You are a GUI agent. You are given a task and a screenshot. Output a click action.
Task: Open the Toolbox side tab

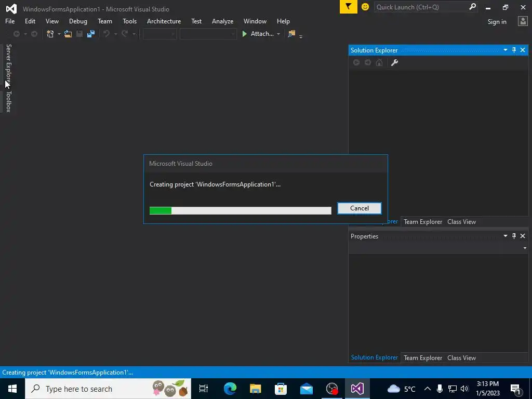[x=8, y=101]
